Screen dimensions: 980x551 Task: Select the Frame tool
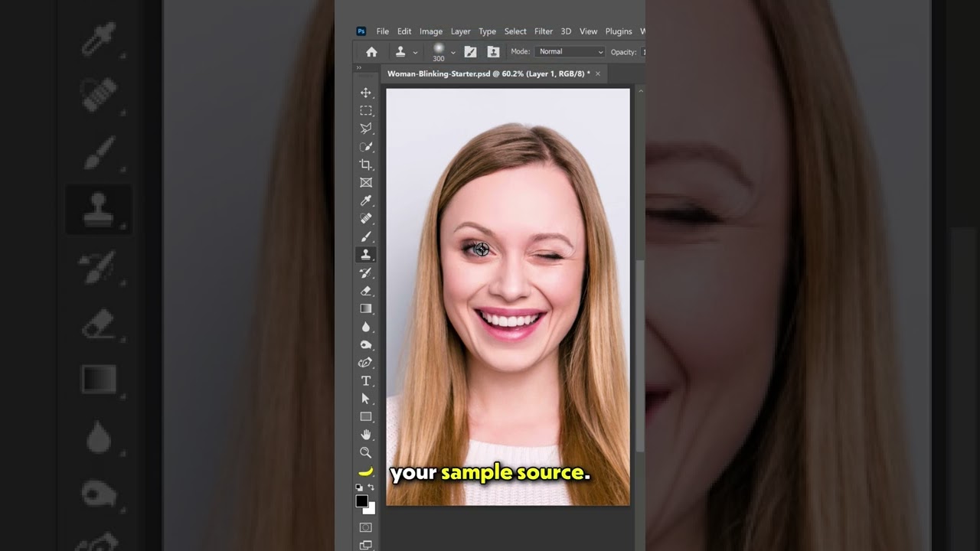tap(366, 183)
